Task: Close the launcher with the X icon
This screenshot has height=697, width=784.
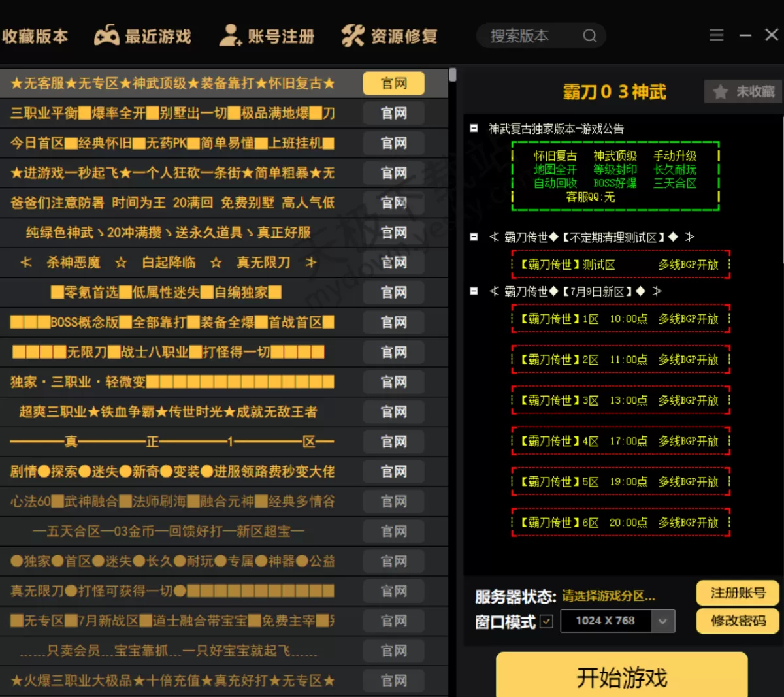Action: (772, 35)
